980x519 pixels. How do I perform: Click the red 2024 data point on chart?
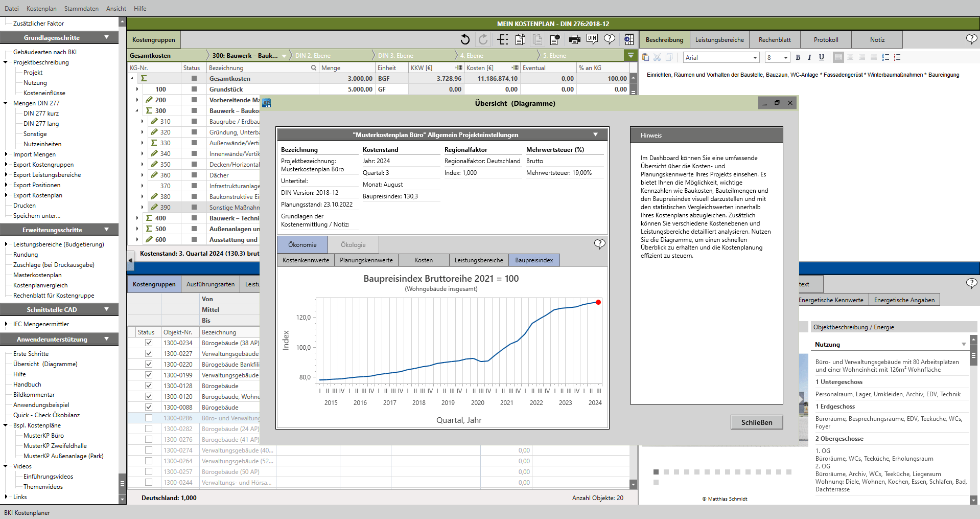pyautogui.click(x=598, y=302)
